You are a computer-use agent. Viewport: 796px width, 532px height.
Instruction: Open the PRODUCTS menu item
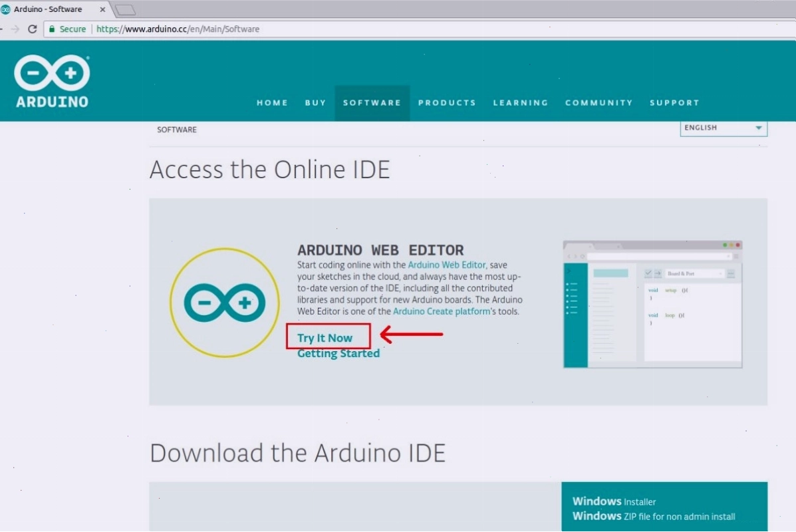pyautogui.click(x=447, y=102)
